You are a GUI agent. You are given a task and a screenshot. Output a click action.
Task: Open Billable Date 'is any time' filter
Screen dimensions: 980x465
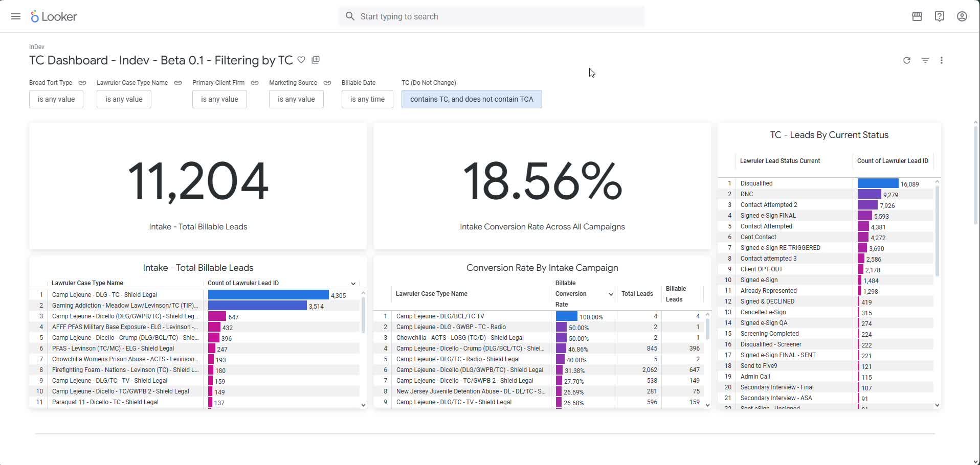point(367,99)
